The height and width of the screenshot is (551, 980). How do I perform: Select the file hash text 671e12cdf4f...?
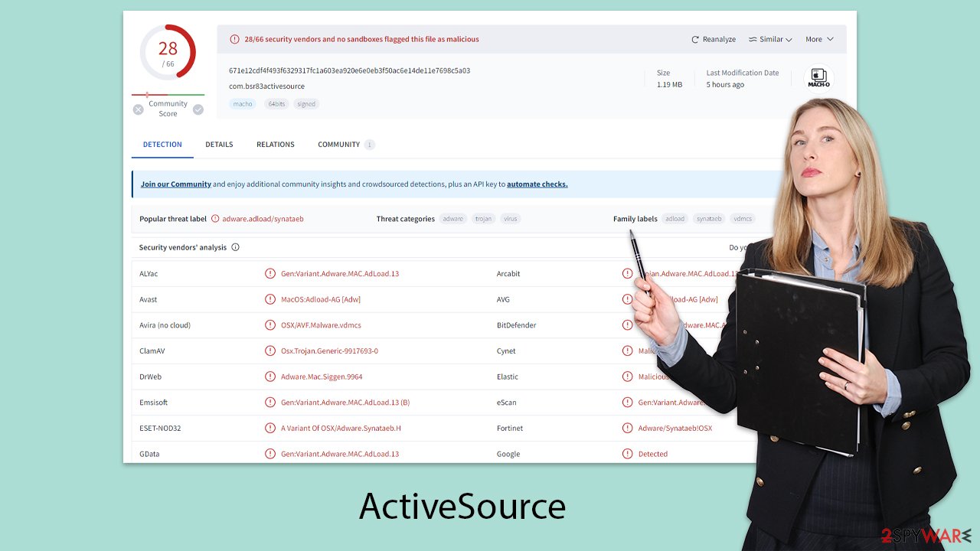(350, 70)
